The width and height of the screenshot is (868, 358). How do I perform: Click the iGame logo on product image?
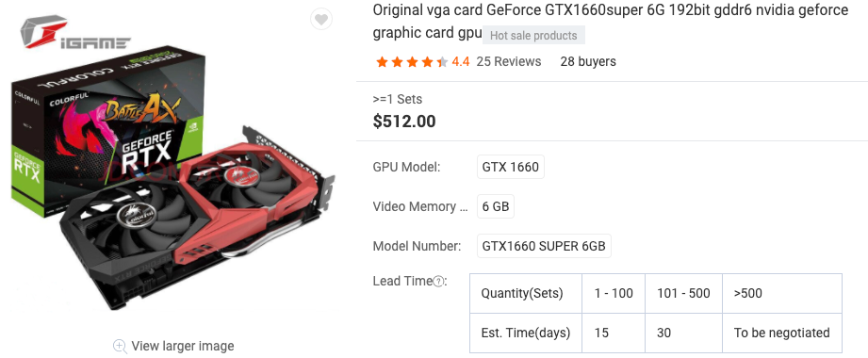click(x=74, y=32)
